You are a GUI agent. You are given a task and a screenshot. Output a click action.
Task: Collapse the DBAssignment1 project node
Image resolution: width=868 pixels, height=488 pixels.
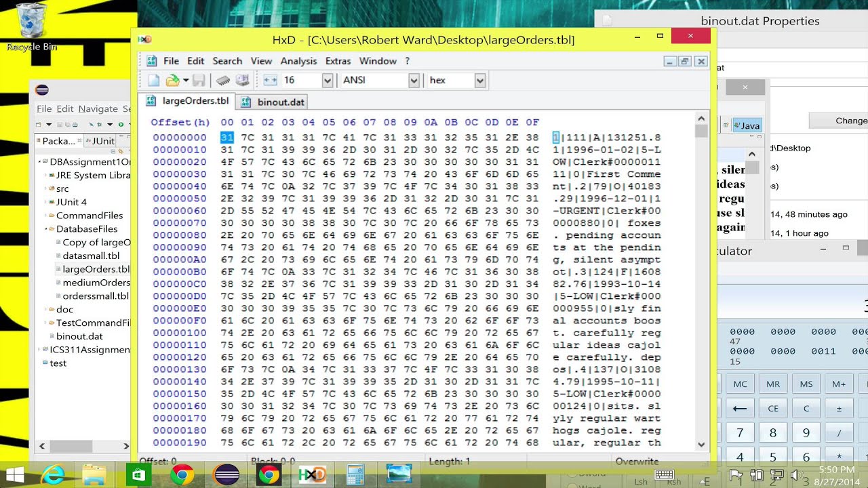pos(39,162)
